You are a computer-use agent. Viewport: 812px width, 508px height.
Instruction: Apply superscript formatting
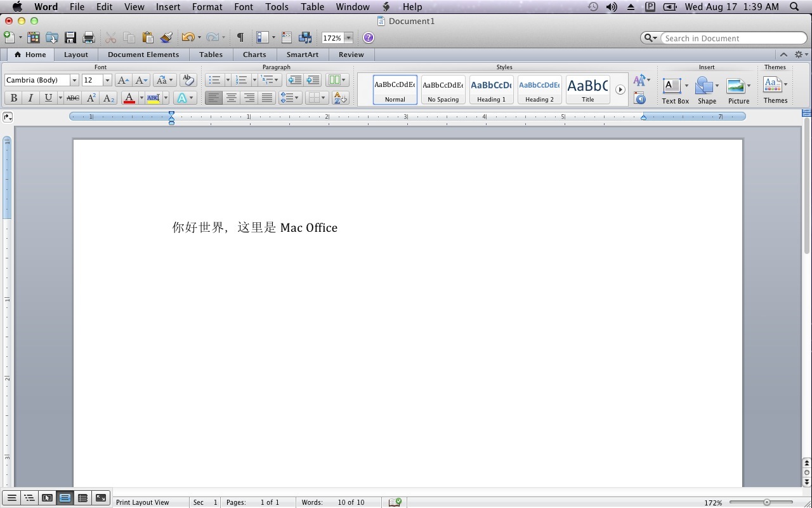pos(91,98)
